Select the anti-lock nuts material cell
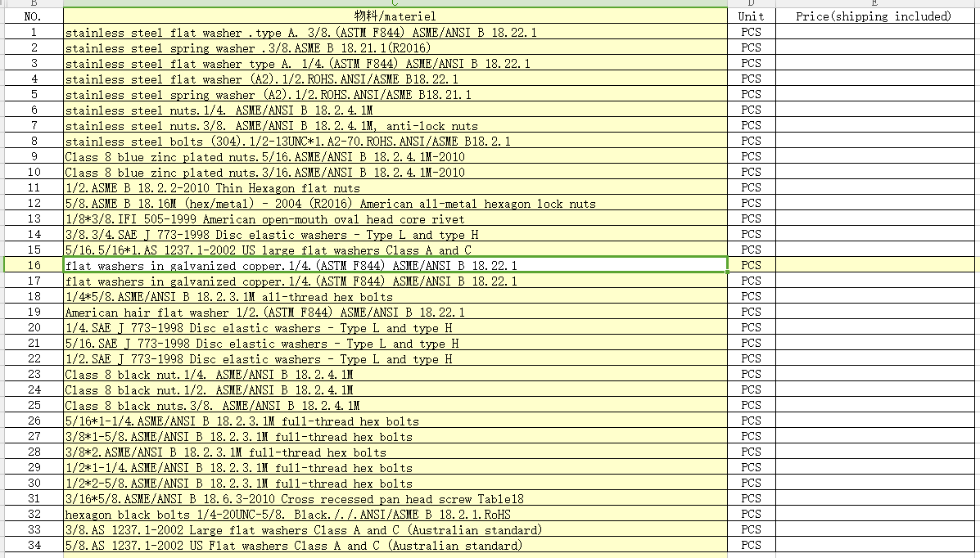The height and width of the screenshot is (558, 980). tap(395, 126)
